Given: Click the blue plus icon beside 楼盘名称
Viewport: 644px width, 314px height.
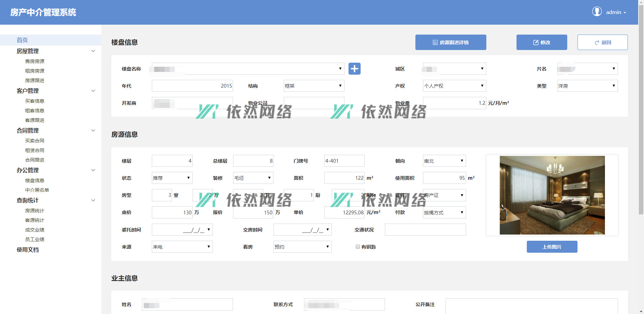Looking at the screenshot, I should point(354,69).
